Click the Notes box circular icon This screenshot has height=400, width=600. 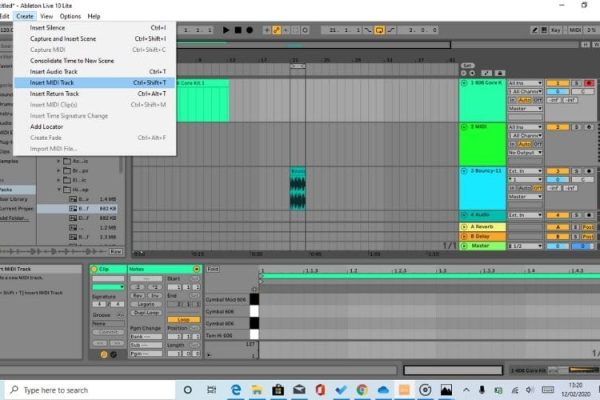pos(196,269)
